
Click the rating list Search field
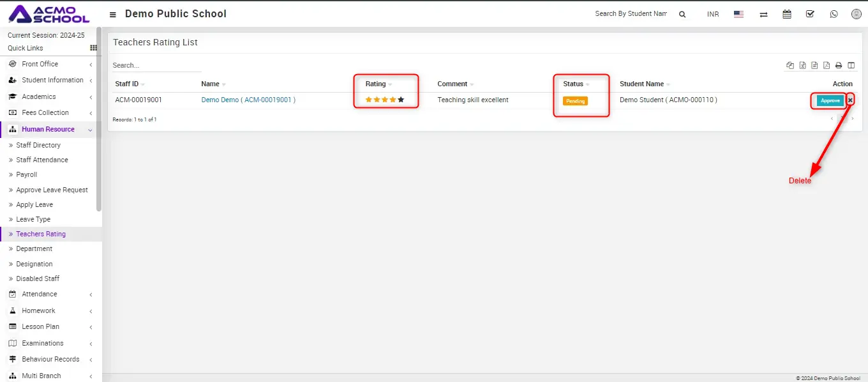(x=156, y=65)
